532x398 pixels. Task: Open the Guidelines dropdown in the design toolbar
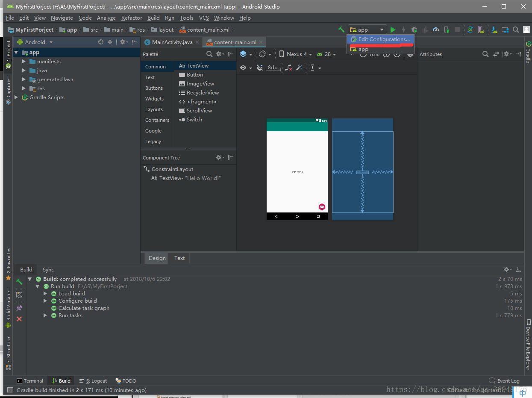(315, 68)
